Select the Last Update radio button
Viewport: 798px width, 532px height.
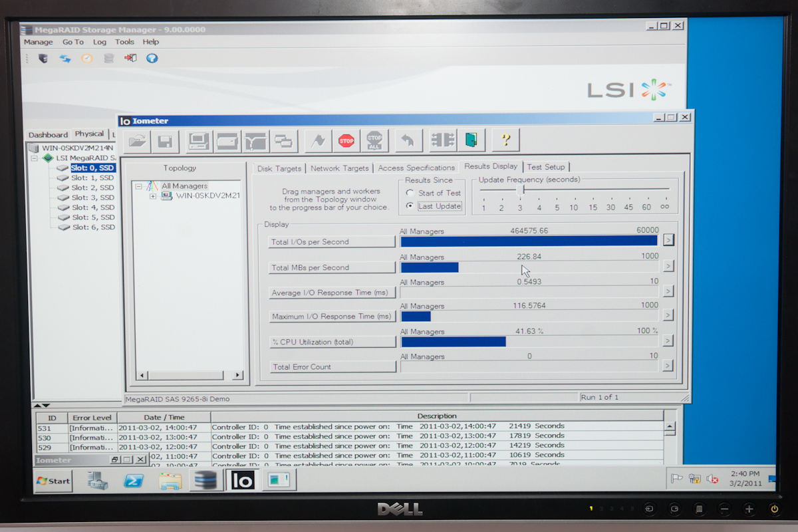tap(410, 206)
